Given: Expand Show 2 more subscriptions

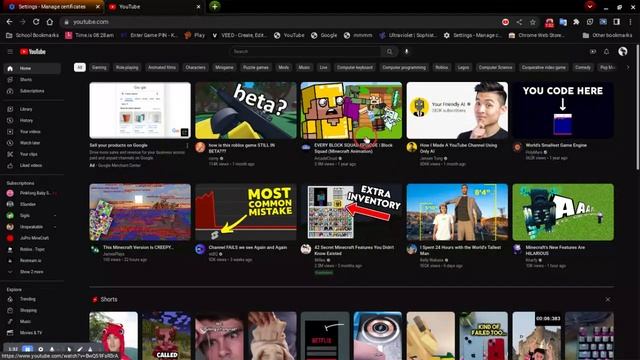Looking at the screenshot, I should pyautogui.click(x=32, y=272).
